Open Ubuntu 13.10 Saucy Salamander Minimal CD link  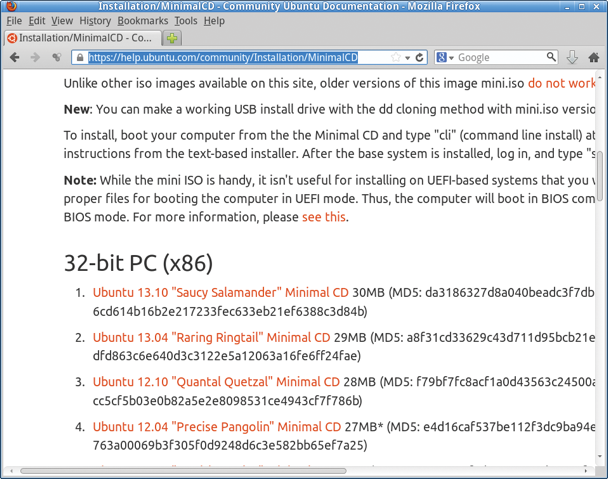(220, 293)
